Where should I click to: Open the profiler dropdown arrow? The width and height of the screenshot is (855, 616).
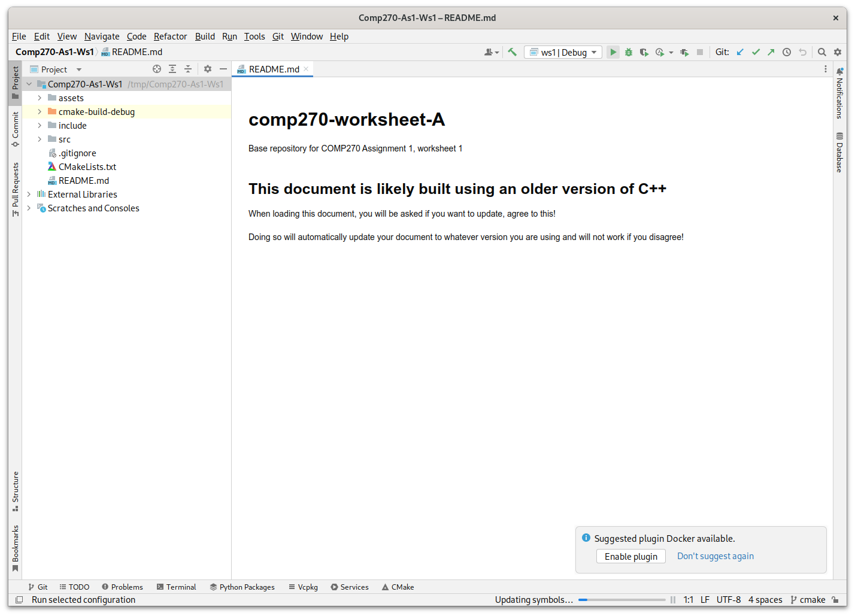(x=671, y=53)
